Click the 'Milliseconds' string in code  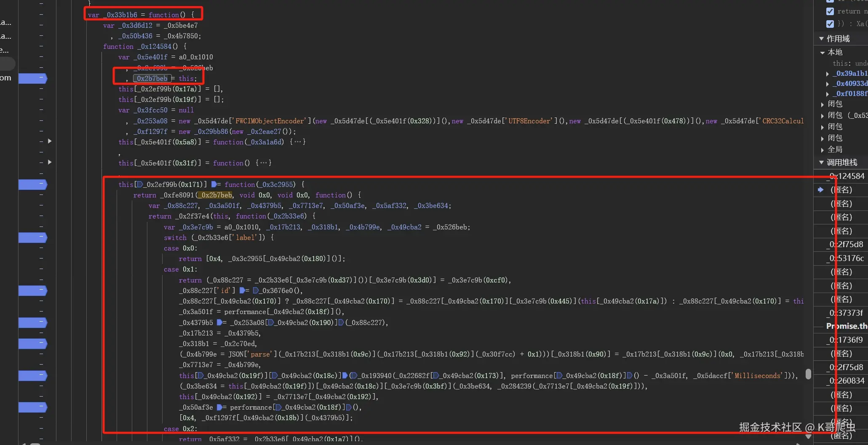coord(758,376)
